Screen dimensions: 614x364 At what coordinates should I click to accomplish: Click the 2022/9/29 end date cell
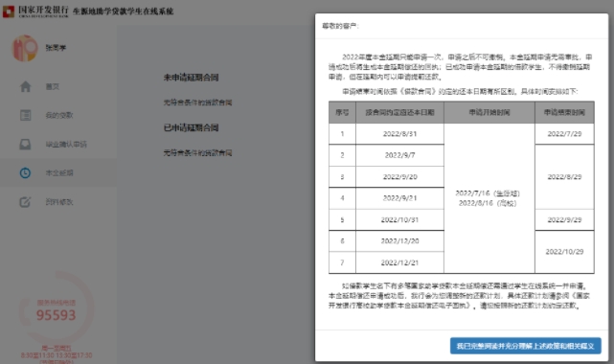pyautogui.click(x=564, y=220)
